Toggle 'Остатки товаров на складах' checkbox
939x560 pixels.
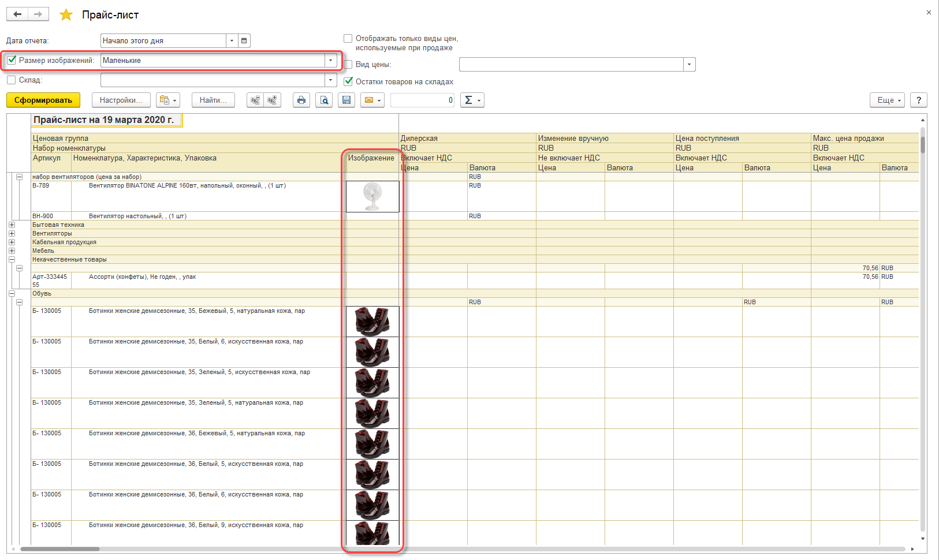(x=348, y=81)
